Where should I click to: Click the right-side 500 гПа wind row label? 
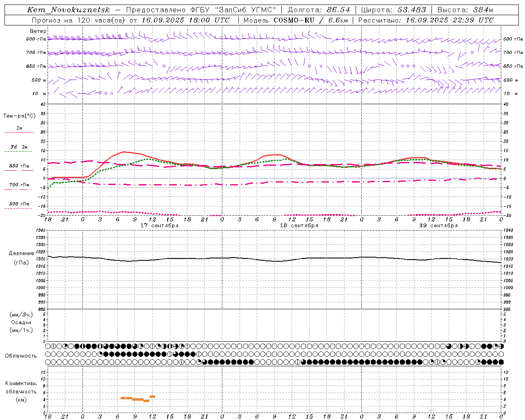pos(513,39)
